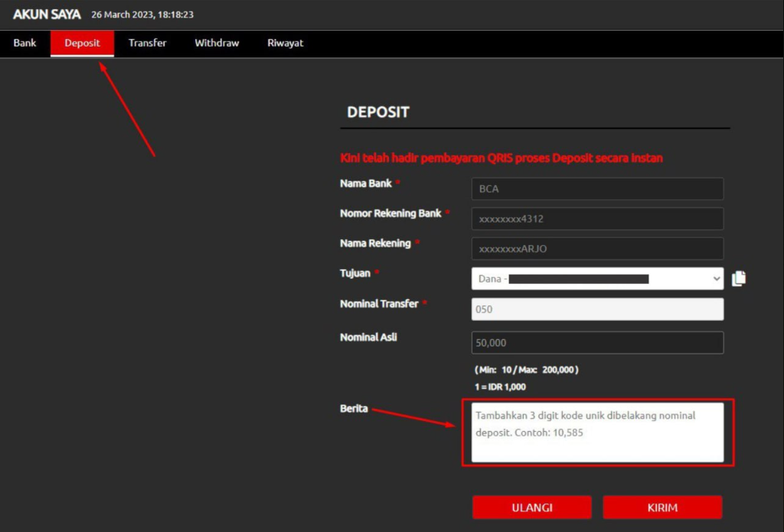784x532 pixels.
Task: Click the AKUN SAYA header title
Action: 47,14
